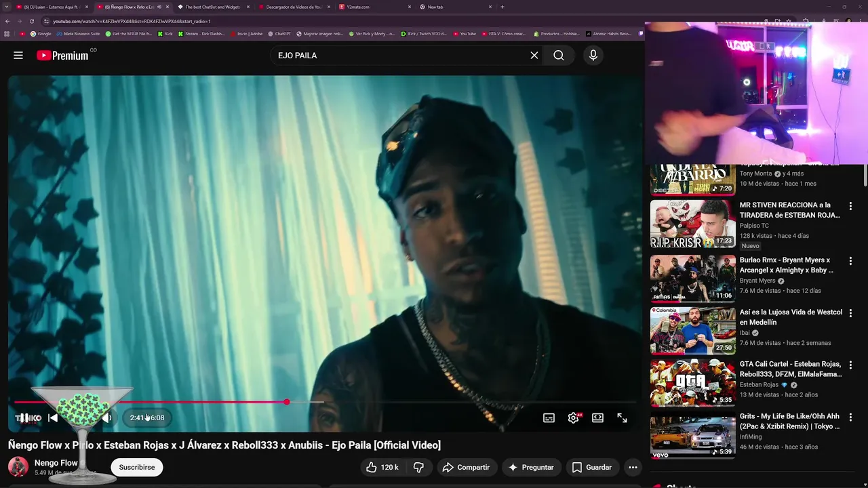This screenshot has width=868, height=488.
Task: Open options for Burlao Rmx video
Action: 850,261
